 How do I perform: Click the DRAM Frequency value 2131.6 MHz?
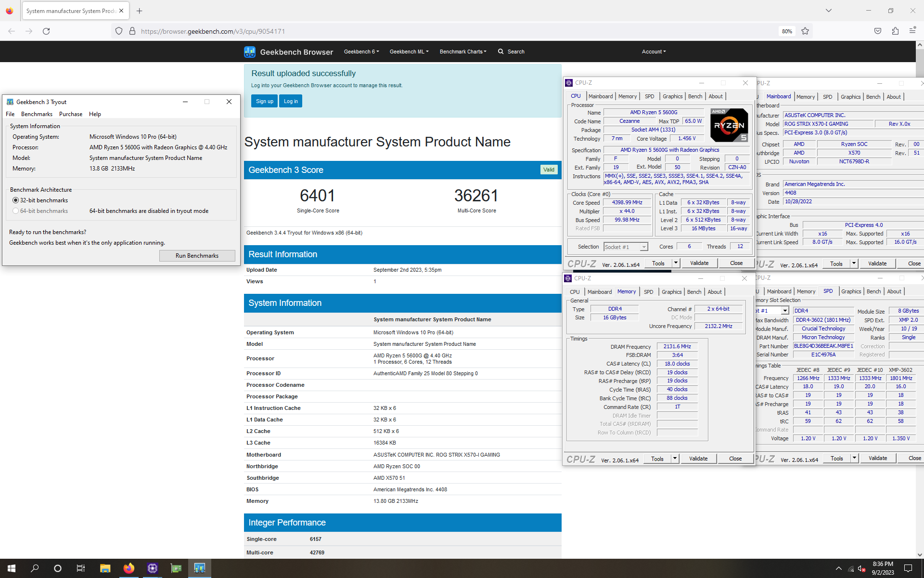677,346
